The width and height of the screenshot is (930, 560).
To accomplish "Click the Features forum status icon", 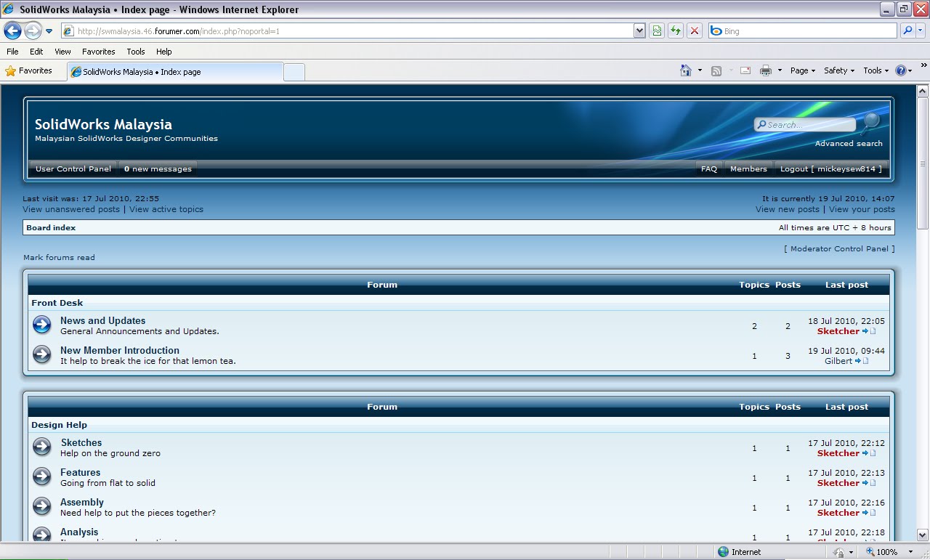I will pyautogui.click(x=42, y=476).
